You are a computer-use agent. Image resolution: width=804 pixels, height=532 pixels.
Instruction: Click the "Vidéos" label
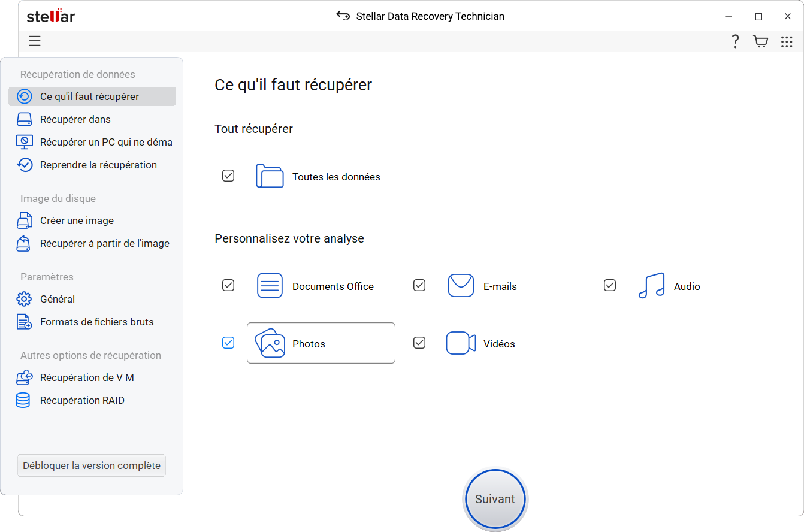tap(499, 344)
